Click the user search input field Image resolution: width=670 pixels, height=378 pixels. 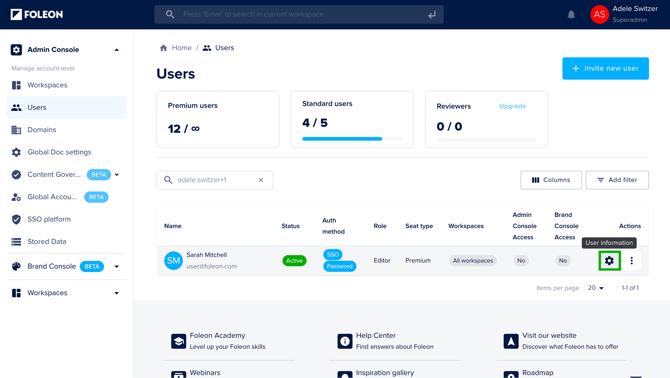(x=215, y=180)
